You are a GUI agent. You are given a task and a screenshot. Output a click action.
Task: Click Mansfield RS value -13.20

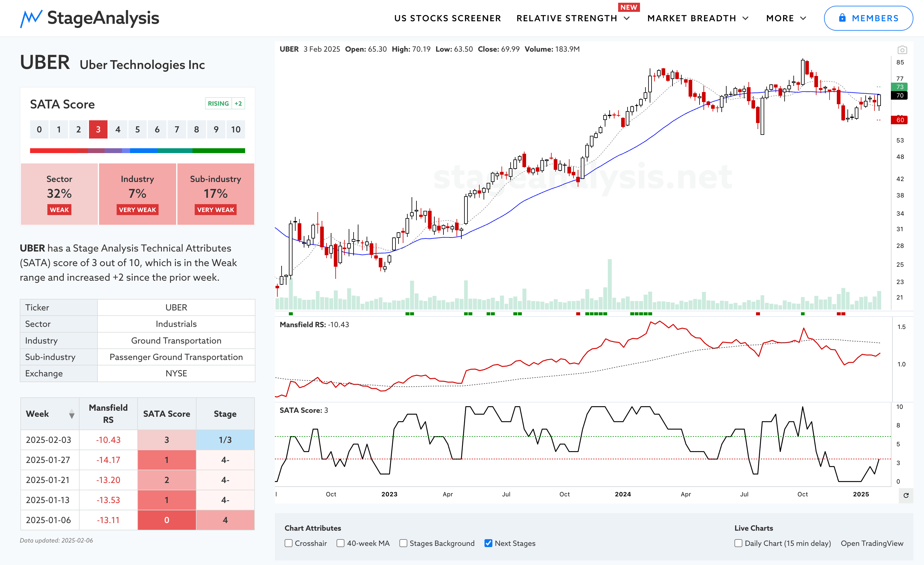tap(108, 480)
